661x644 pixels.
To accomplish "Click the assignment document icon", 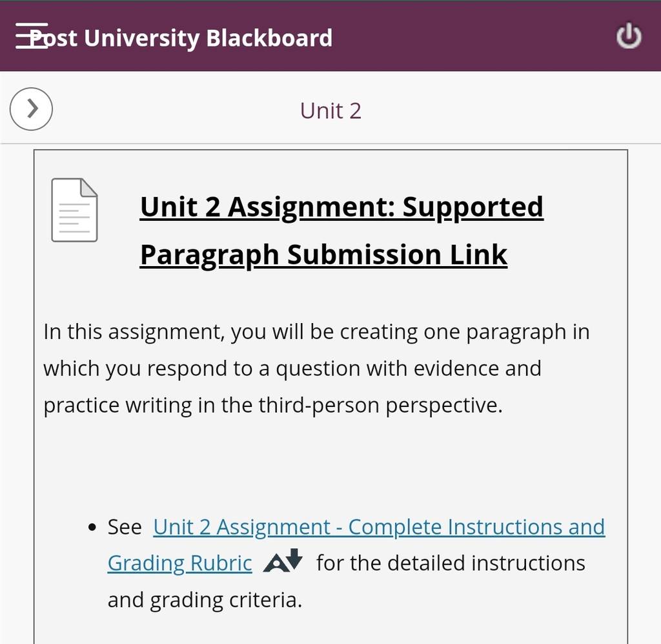I will click(74, 210).
